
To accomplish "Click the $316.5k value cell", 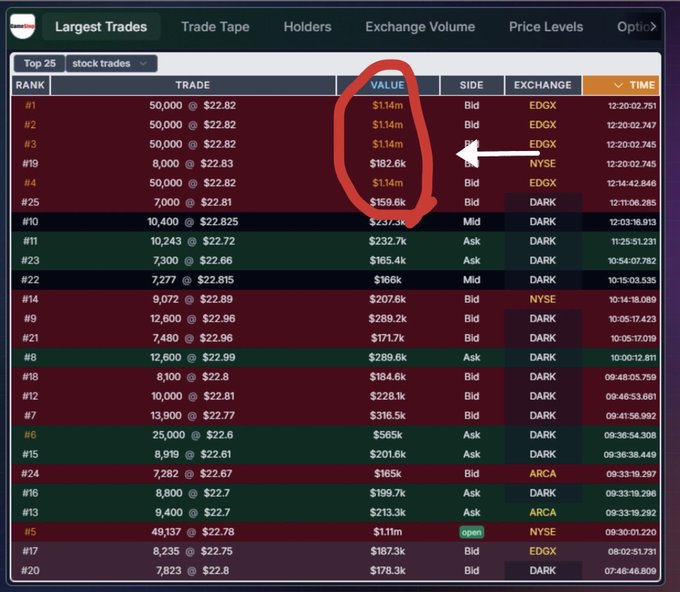I will 387,415.
